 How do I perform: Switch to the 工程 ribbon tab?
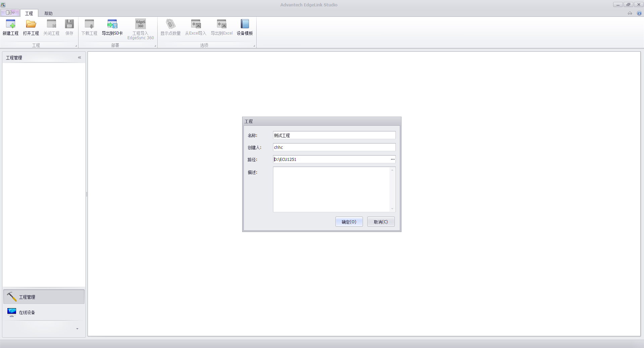point(29,13)
